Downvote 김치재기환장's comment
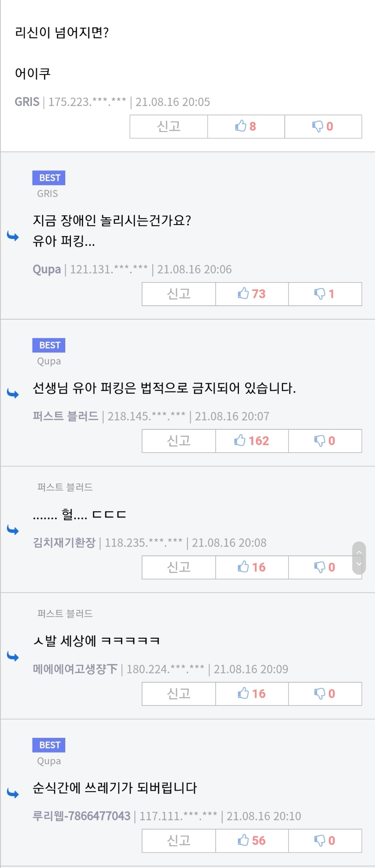The height and width of the screenshot is (868, 375). click(x=325, y=567)
